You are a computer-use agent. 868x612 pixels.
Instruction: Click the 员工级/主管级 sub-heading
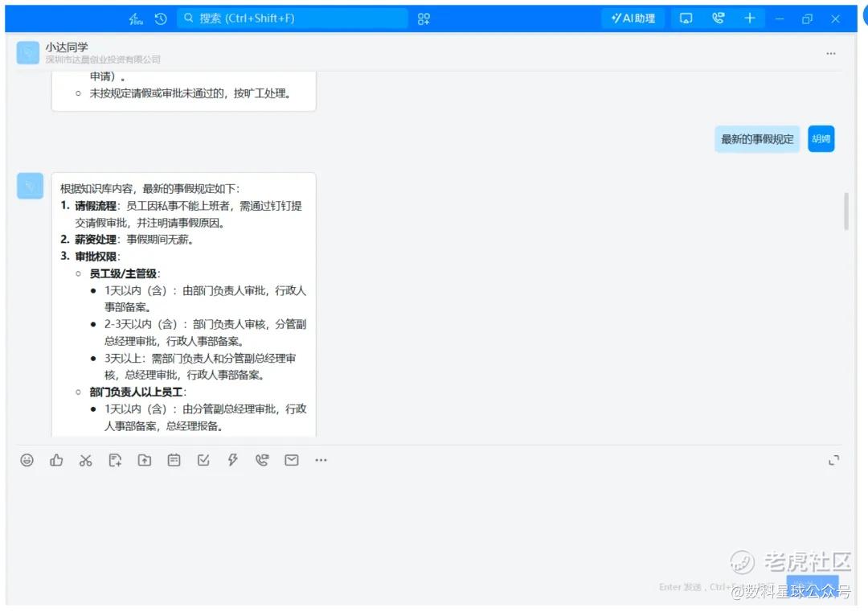click(x=123, y=273)
